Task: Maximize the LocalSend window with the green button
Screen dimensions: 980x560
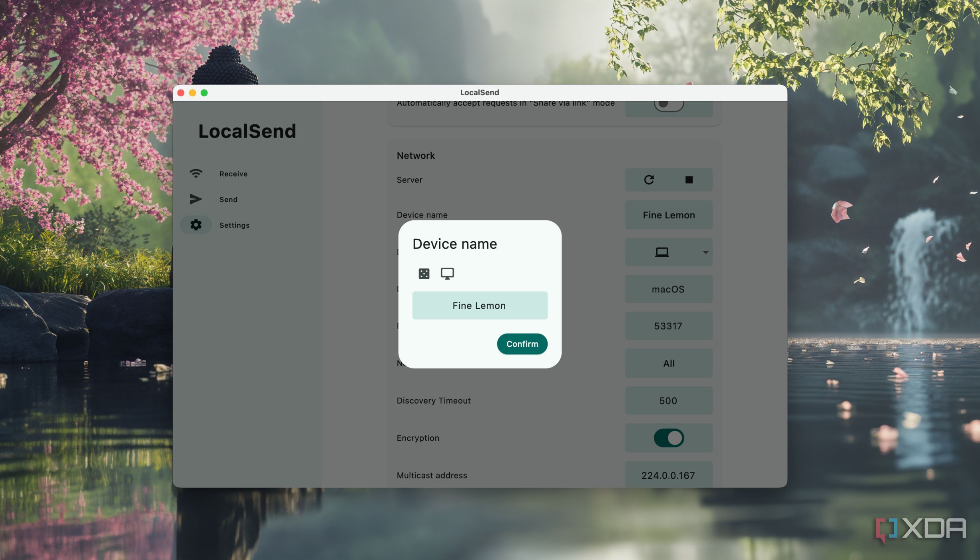Action: [x=204, y=93]
